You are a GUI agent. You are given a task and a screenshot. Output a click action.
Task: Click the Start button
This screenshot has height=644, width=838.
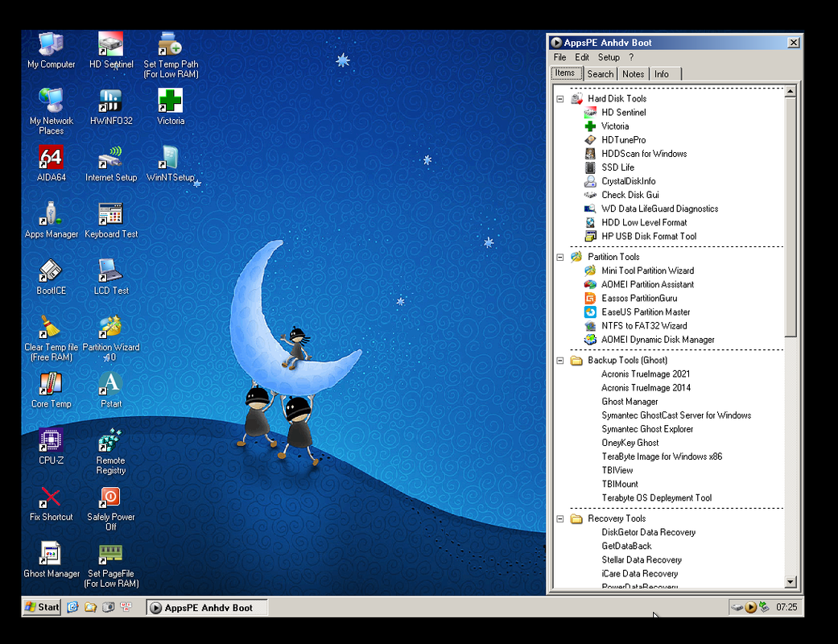pos(42,607)
